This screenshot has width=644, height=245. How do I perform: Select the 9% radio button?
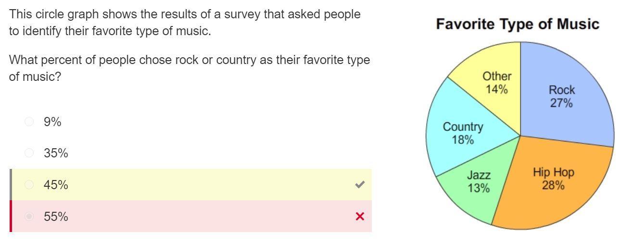click(29, 122)
